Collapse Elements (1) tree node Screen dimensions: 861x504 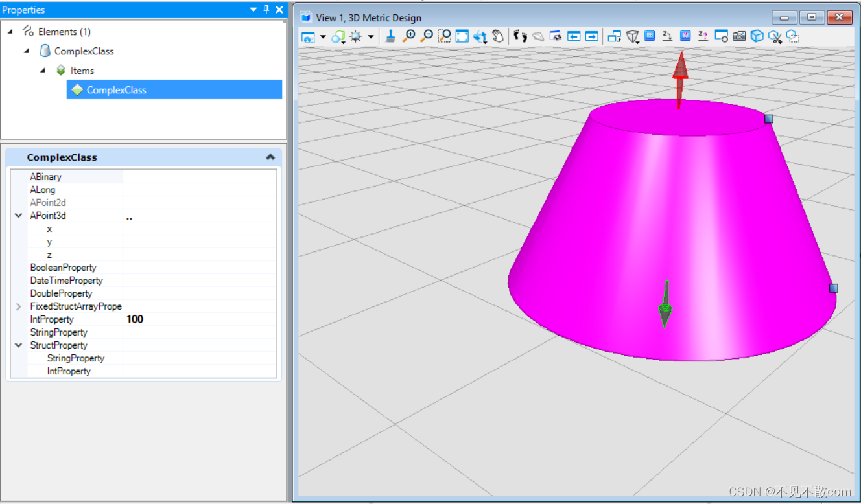(x=11, y=31)
